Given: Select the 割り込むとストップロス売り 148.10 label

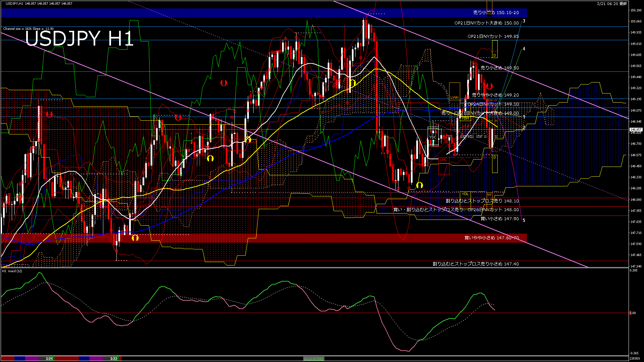Looking at the screenshot, I should coord(482,201).
